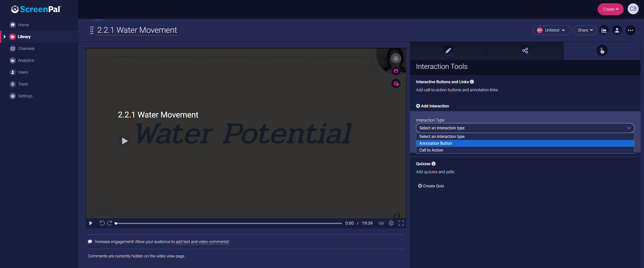Open the sharing options tab icon
The width and height of the screenshot is (644, 268).
pos(525,50)
